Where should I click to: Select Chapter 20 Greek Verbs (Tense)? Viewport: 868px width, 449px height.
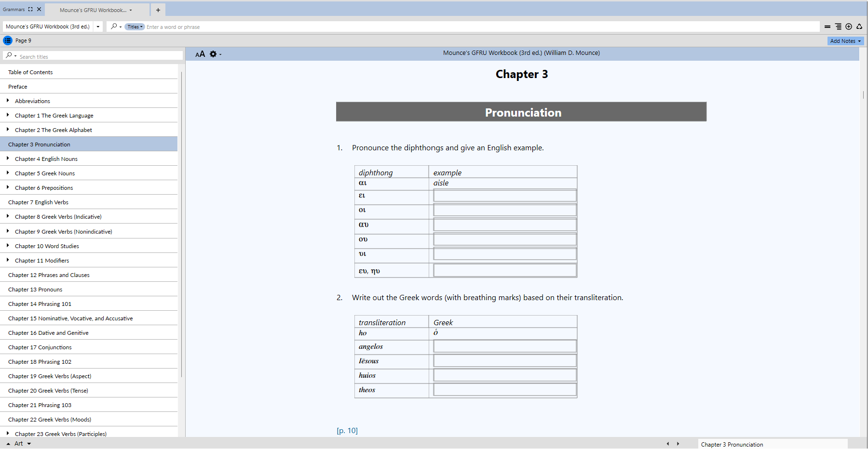tap(89, 391)
